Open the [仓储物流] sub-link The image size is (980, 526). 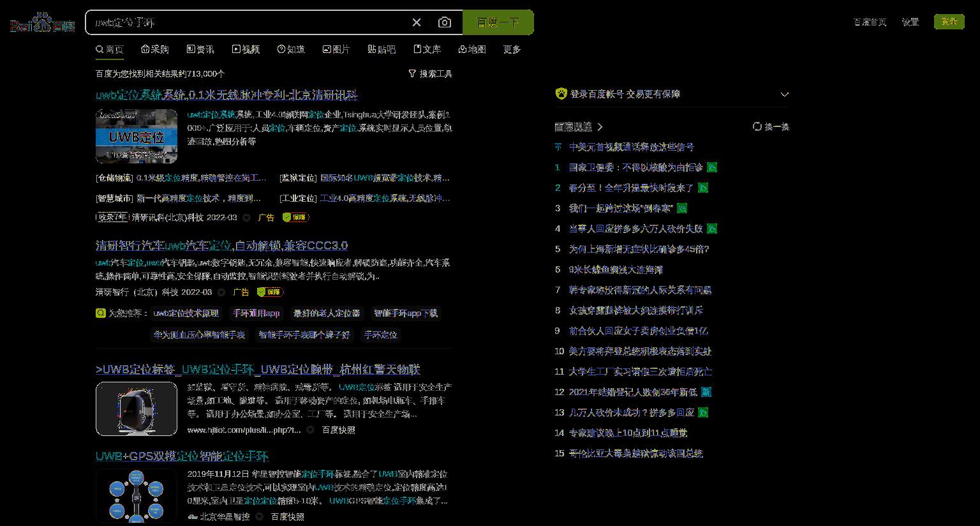181,178
